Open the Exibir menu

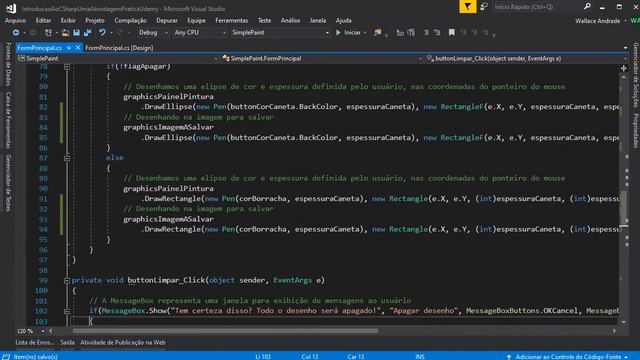point(68,20)
